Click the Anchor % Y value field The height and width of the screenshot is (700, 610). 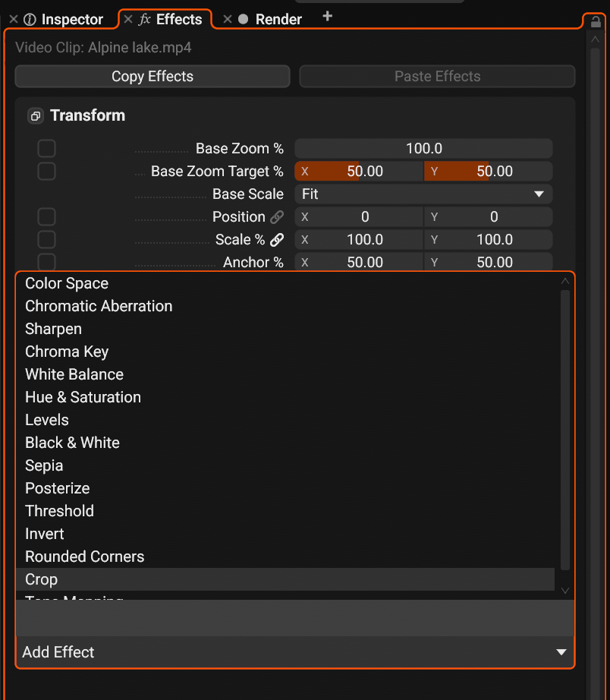488,262
